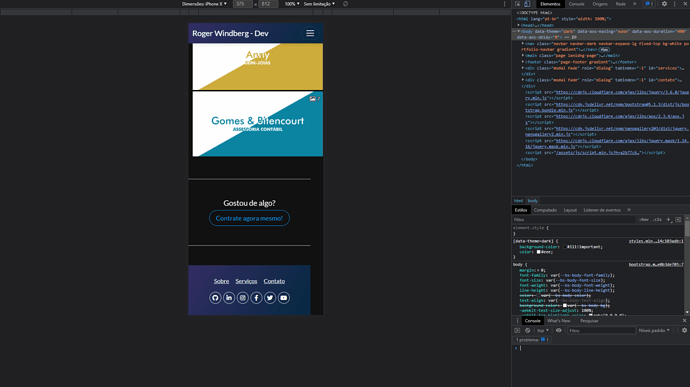Select the What's New drawer tab
Screen dimensions: 690x387
(558, 321)
